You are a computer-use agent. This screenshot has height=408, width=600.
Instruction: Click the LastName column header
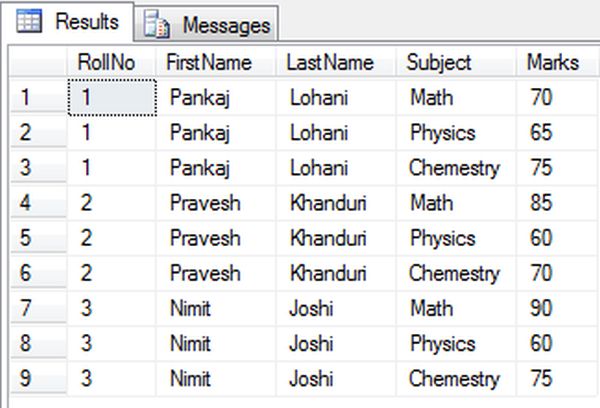329,62
